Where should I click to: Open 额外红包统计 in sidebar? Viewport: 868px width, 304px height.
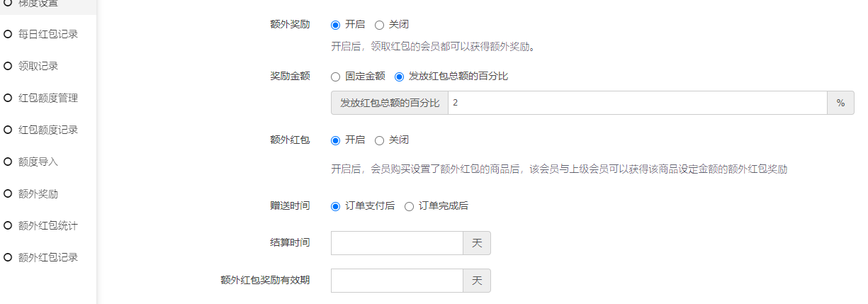coord(47,225)
